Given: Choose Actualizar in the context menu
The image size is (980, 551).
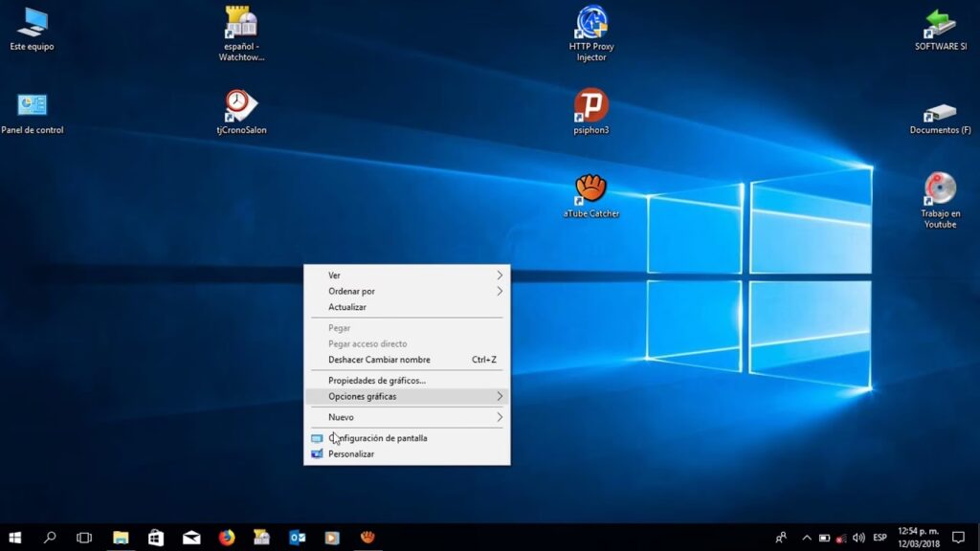Looking at the screenshot, I should tap(347, 307).
